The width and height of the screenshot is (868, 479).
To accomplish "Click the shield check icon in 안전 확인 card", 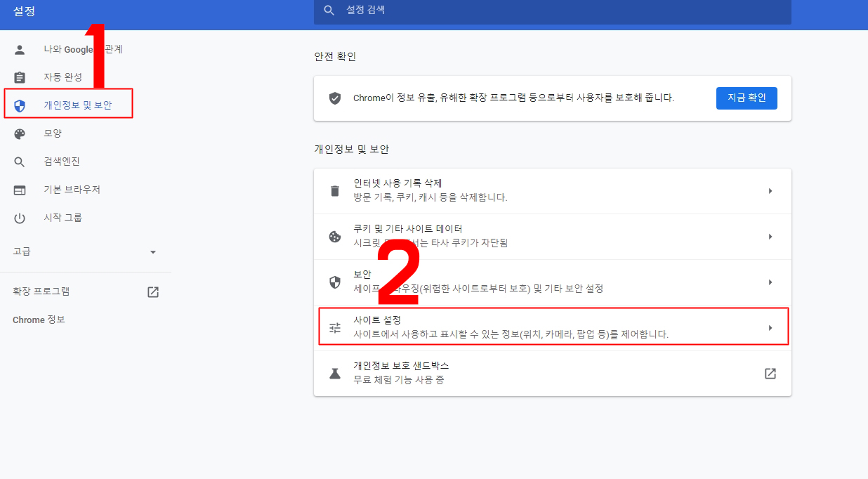I will pyautogui.click(x=335, y=98).
